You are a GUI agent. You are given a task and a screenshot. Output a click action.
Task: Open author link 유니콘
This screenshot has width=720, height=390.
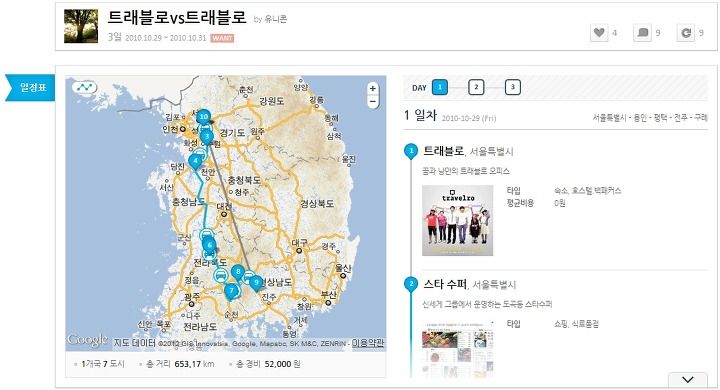point(276,19)
